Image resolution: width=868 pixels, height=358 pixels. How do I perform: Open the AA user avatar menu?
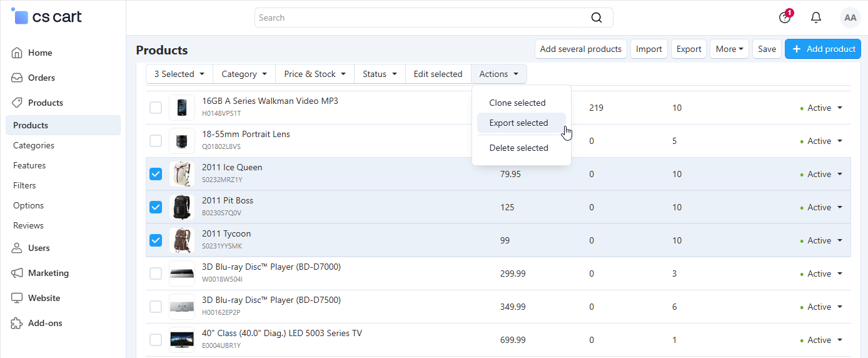850,18
